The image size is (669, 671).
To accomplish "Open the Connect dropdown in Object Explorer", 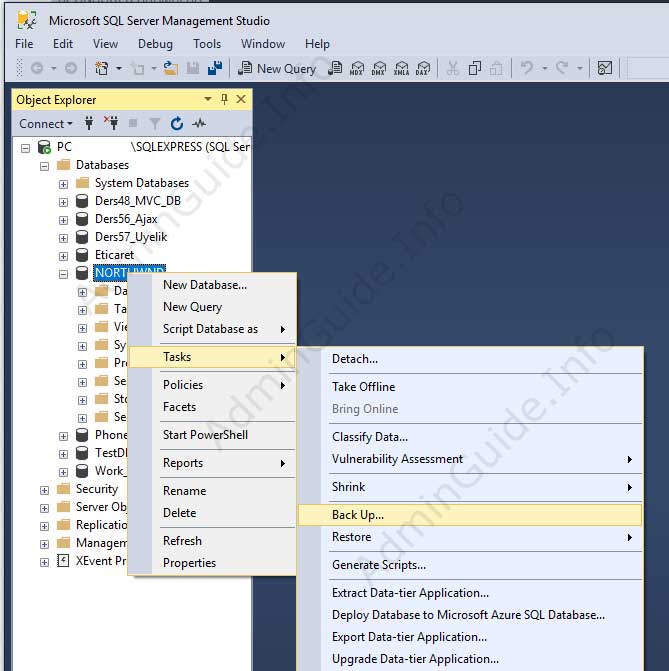I will click(x=46, y=124).
